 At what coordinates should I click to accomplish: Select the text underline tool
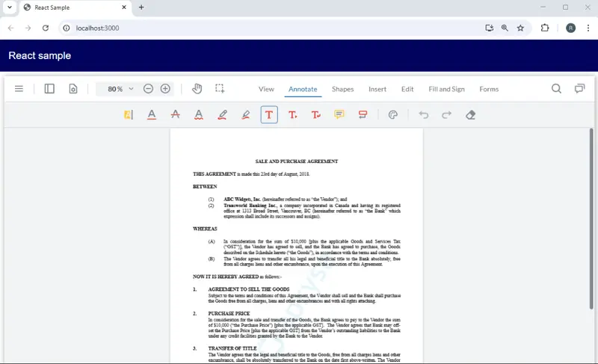[x=152, y=114]
